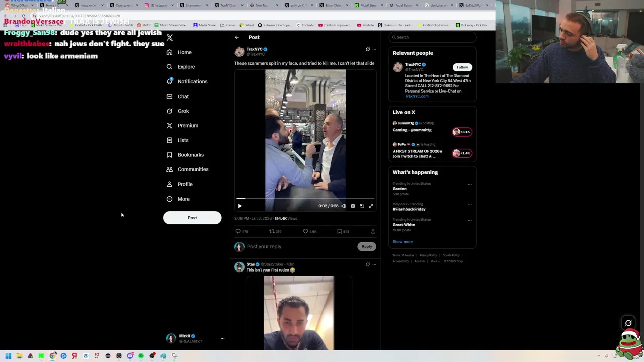The height and width of the screenshot is (362, 644).
Task: Open Communities in X sidebar
Action: (x=187, y=169)
